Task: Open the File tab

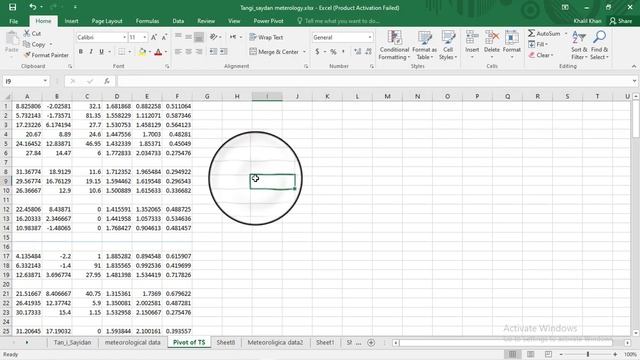Action: click(13, 21)
